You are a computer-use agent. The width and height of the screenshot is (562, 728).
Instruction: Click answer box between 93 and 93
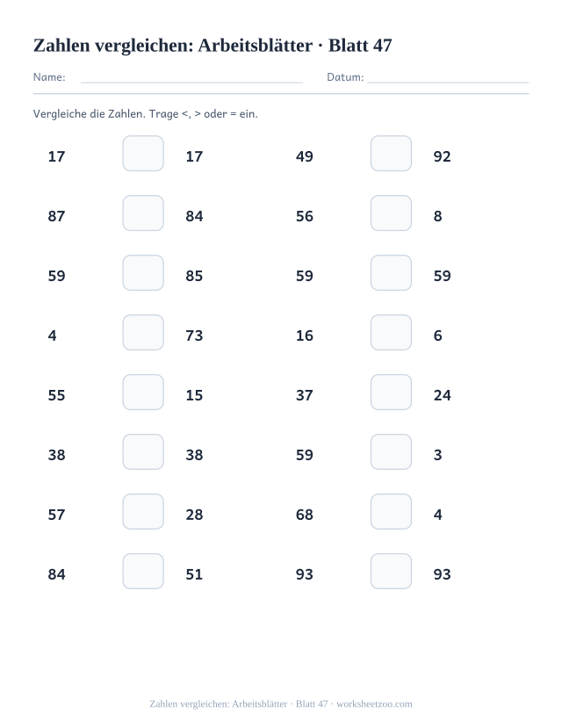click(391, 571)
